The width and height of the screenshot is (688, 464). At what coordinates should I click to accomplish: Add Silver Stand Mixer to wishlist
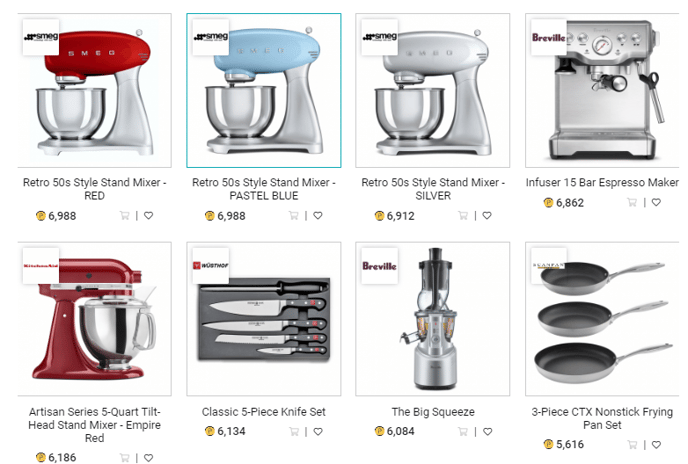(x=487, y=216)
